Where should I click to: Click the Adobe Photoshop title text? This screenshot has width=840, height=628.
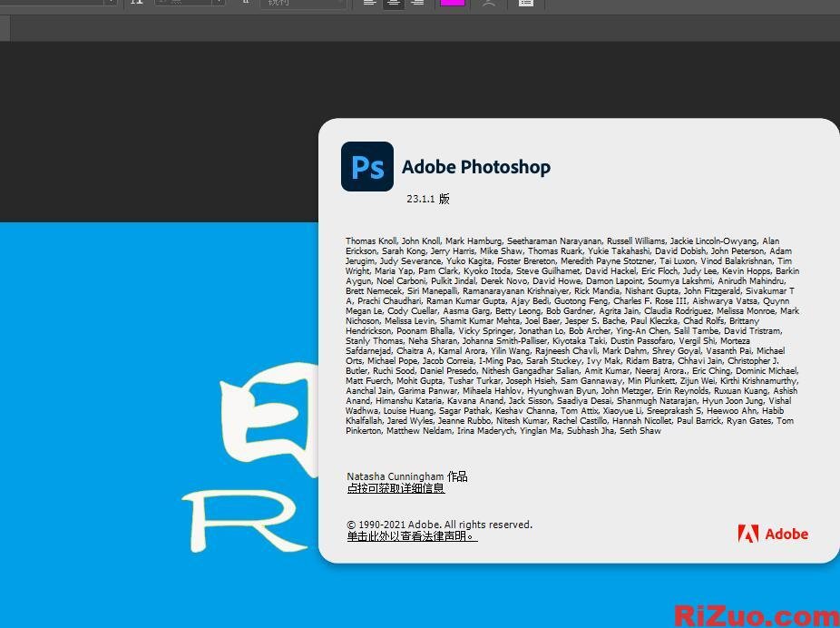[475, 167]
